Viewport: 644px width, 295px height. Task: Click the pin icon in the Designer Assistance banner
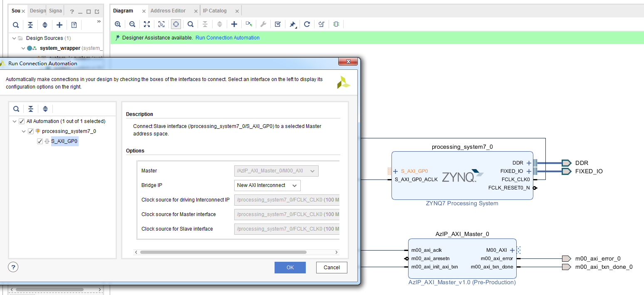tap(118, 37)
